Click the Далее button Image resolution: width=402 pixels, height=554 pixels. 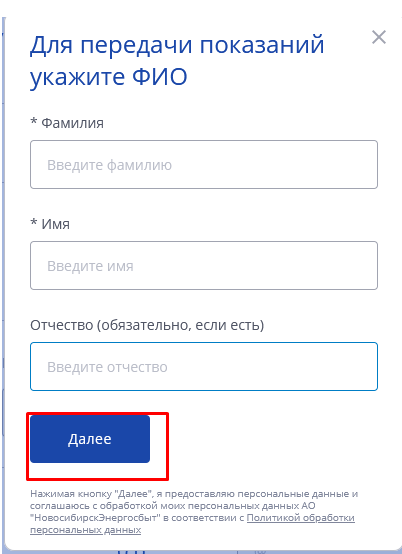tap(90, 439)
